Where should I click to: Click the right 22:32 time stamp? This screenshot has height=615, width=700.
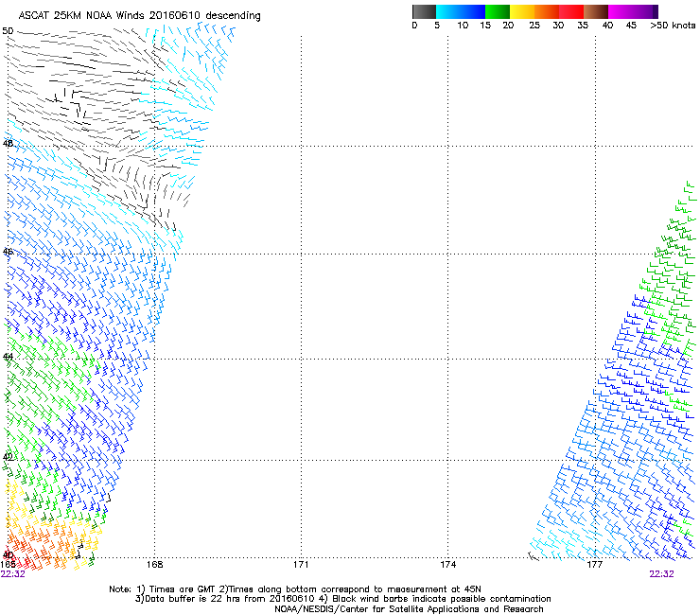tap(661, 574)
